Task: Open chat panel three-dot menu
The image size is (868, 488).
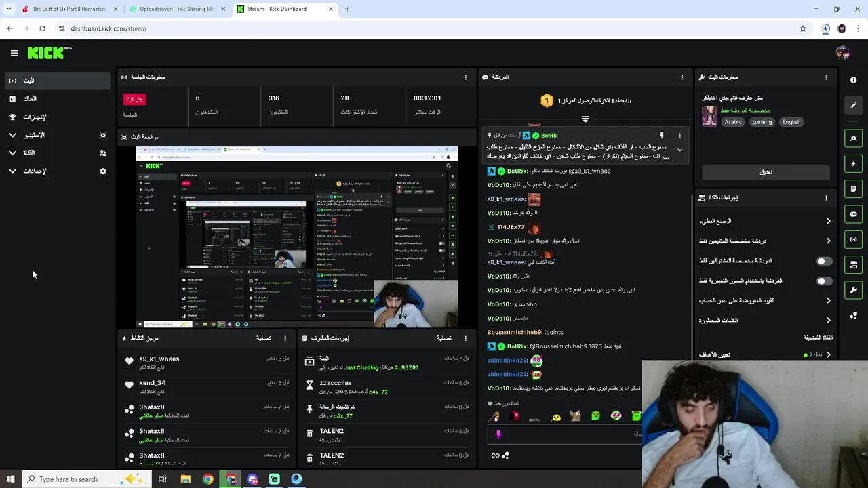Action: [x=682, y=77]
